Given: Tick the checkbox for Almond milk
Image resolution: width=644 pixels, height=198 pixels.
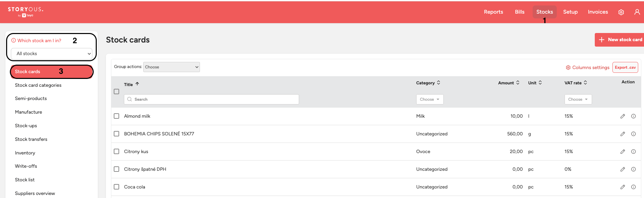Looking at the screenshot, I should pos(116,116).
